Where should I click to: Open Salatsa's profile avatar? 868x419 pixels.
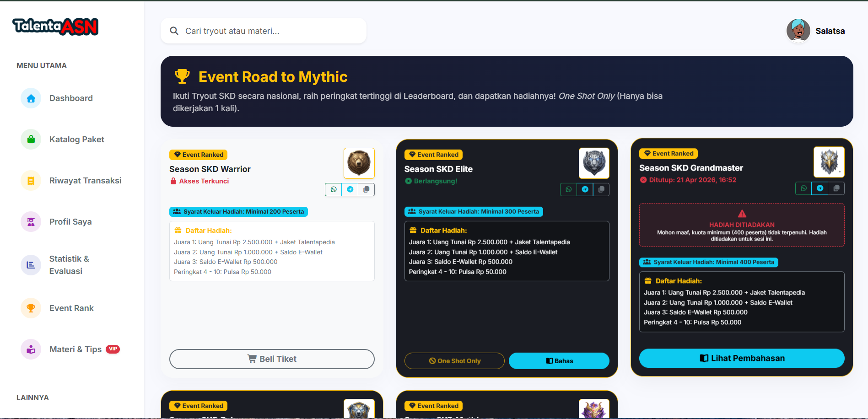coord(798,31)
